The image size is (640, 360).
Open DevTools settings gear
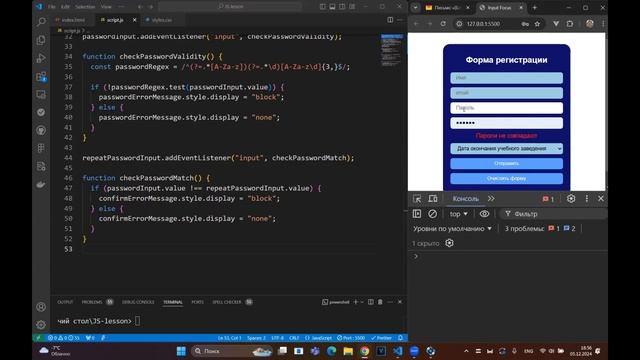coord(571,199)
